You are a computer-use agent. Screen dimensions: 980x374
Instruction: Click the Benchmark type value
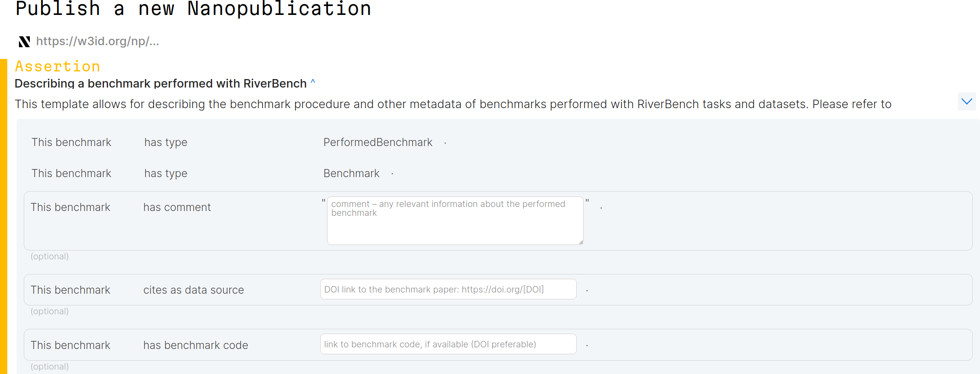351,173
